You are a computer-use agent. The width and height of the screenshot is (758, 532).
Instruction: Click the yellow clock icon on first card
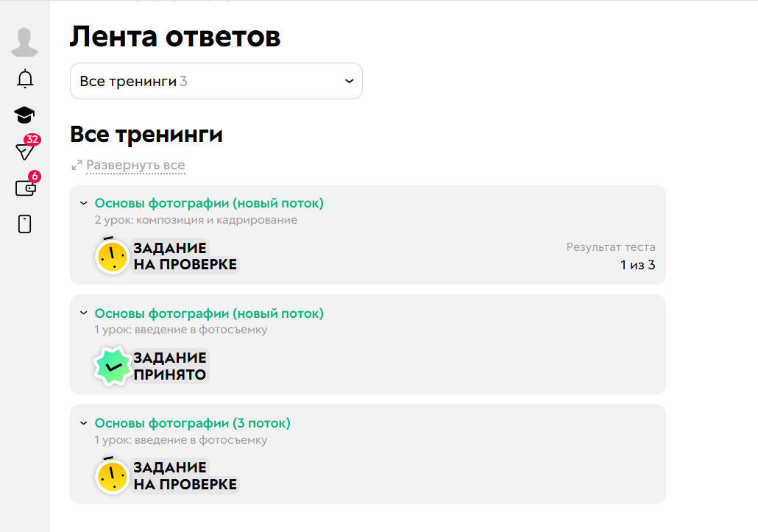click(112, 256)
